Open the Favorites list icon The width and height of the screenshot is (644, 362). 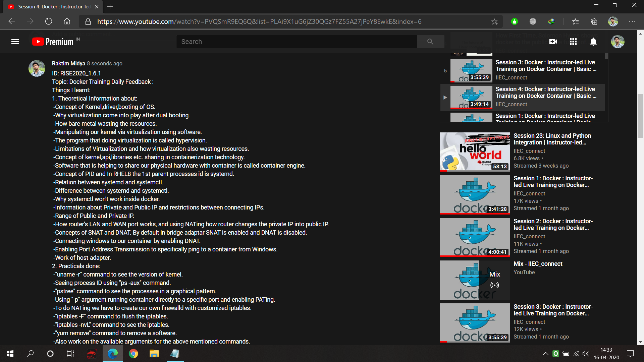[x=576, y=21]
